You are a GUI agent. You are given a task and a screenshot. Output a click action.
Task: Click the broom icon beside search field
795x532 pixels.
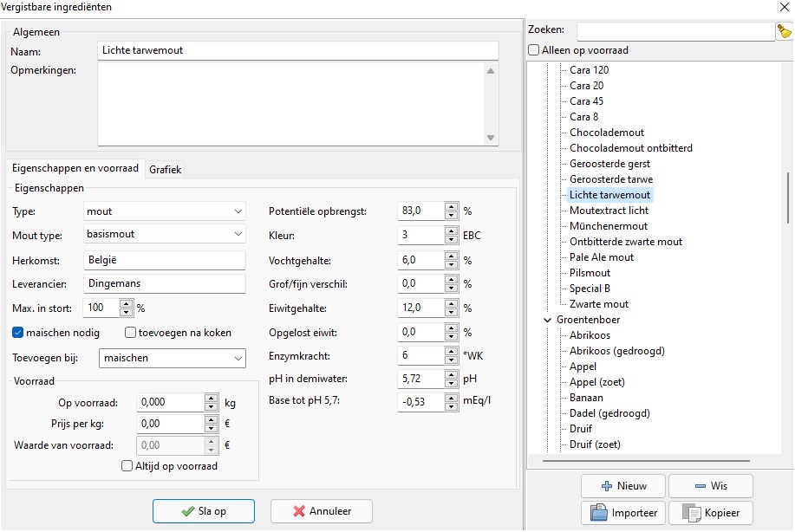tap(784, 31)
